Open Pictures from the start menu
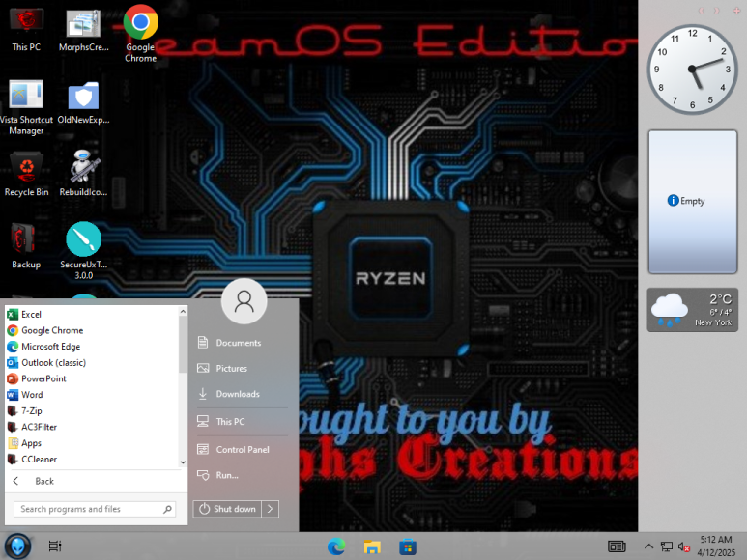 [242, 368]
